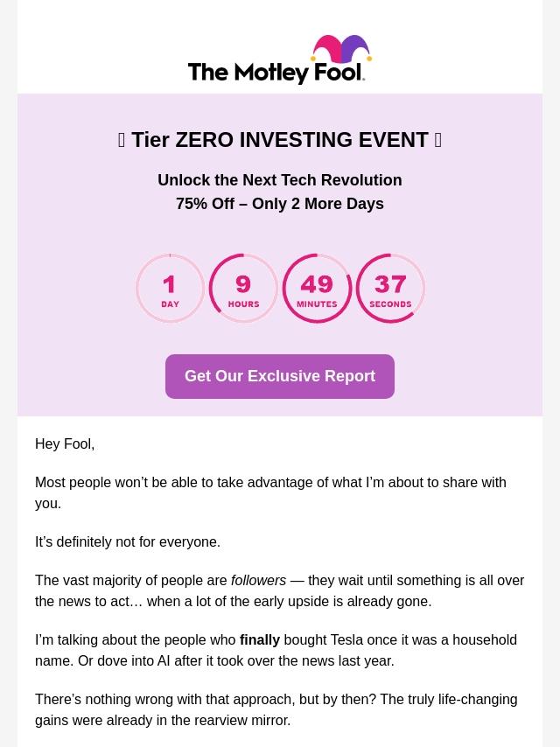This screenshot has width=560, height=747.
Task: Click the italic word "followers"
Action: click(258, 581)
